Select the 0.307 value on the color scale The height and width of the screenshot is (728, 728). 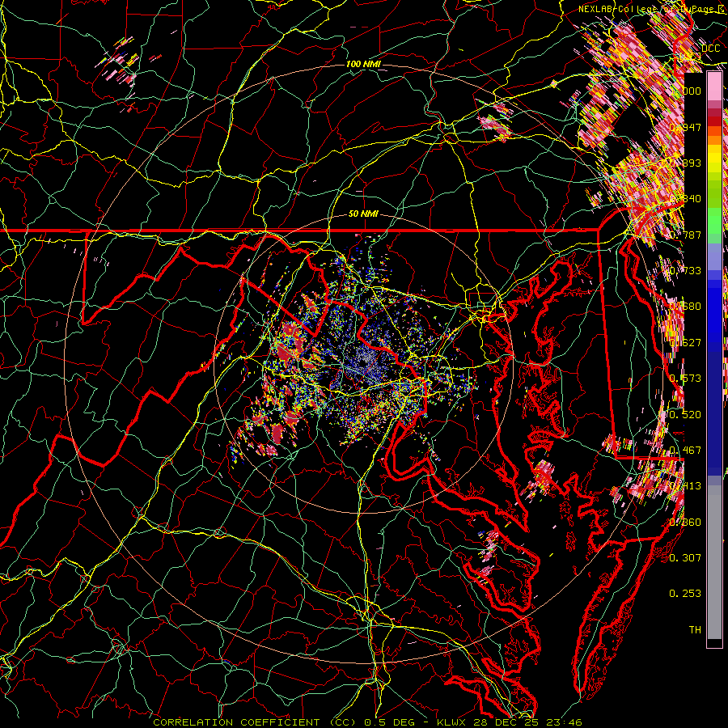[x=685, y=557]
